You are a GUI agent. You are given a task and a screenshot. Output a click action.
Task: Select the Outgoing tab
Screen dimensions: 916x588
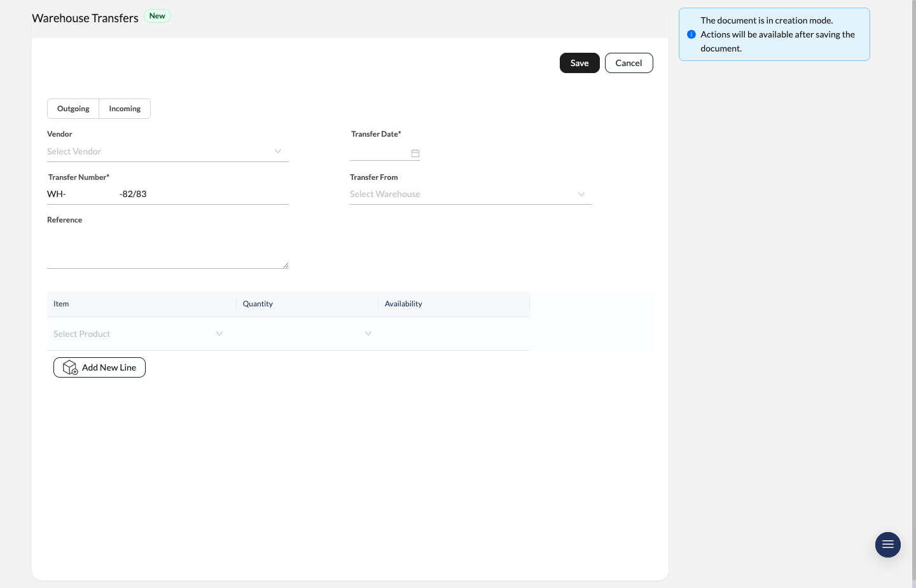pyautogui.click(x=73, y=109)
